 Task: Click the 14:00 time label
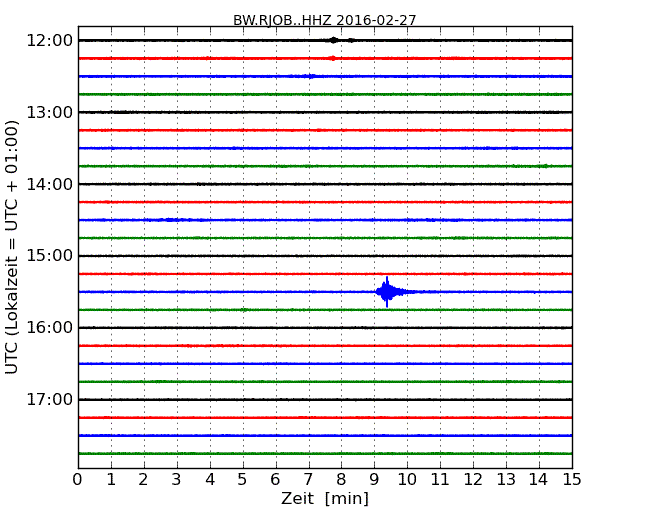pyautogui.click(x=49, y=184)
